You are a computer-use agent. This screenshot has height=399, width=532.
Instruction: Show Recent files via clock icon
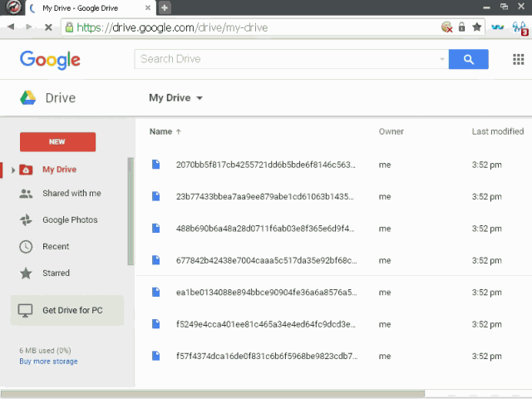pos(26,247)
